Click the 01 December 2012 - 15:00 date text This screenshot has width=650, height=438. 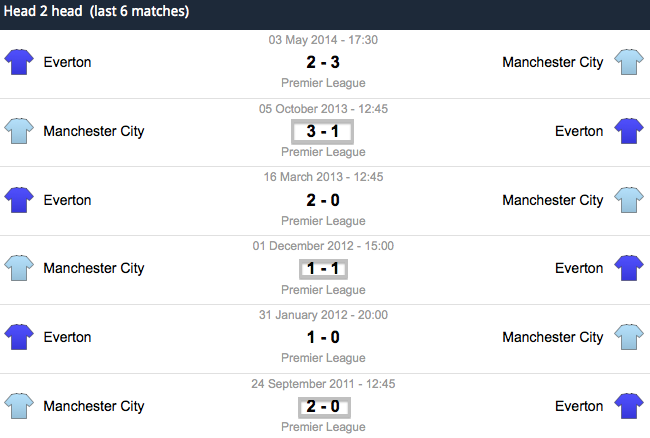pos(323,246)
